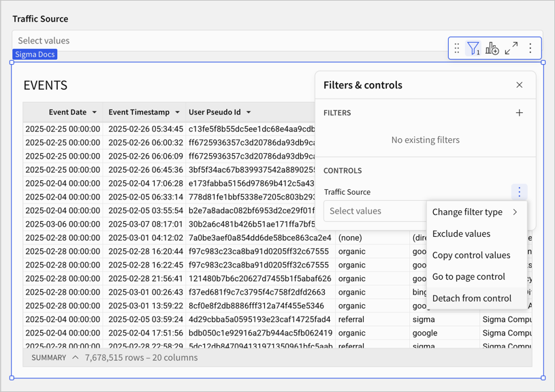The height and width of the screenshot is (392, 555).
Task: Click the expand element arrows icon
Action: [511, 48]
